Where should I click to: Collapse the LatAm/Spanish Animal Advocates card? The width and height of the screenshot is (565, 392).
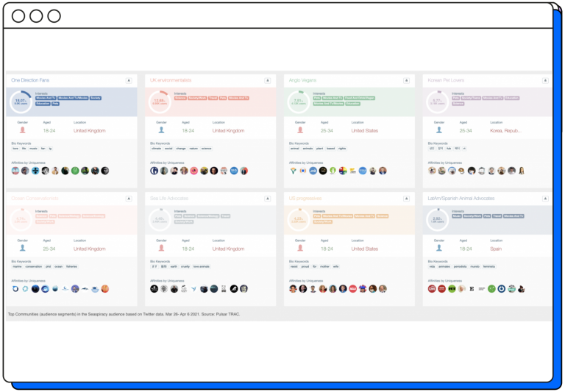(544, 199)
